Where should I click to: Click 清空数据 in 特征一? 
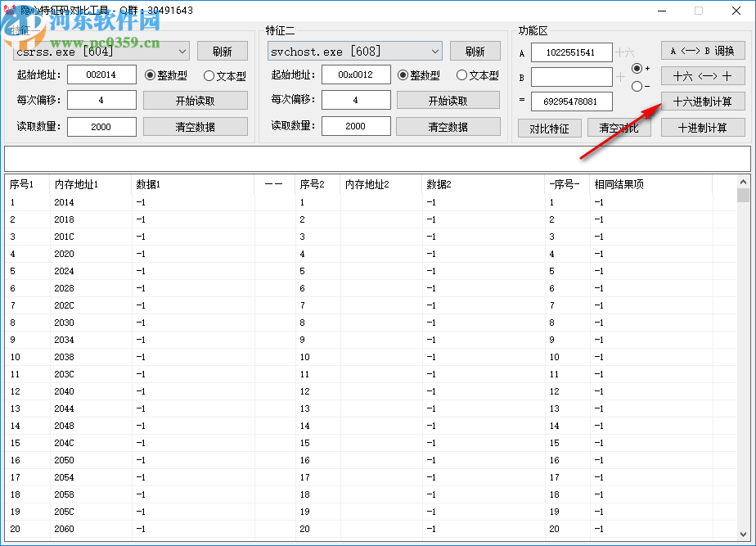tap(196, 126)
